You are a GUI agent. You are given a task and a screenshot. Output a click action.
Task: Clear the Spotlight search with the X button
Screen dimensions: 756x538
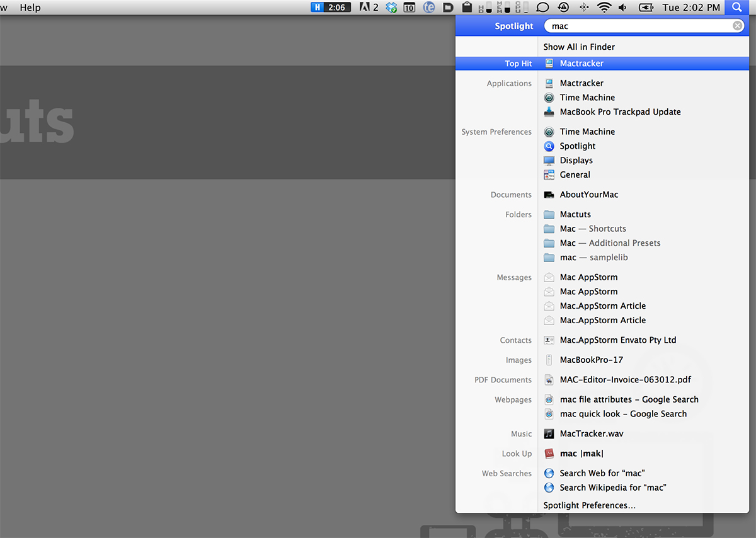pos(737,26)
